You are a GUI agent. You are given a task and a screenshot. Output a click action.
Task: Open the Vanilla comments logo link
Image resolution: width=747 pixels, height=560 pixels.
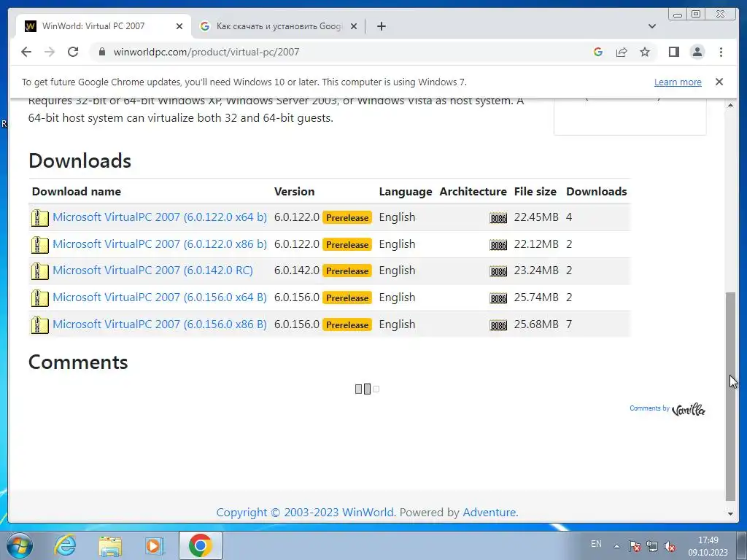pyautogui.click(x=689, y=409)
